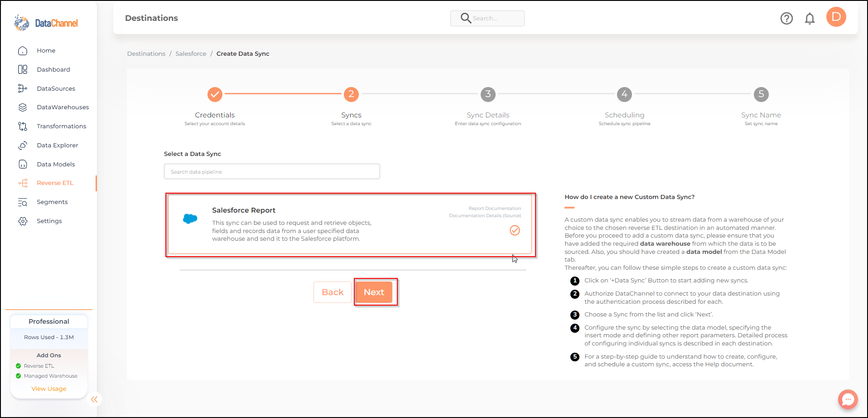
Task: Click the Credentials step label
Action: click(215, 115)
